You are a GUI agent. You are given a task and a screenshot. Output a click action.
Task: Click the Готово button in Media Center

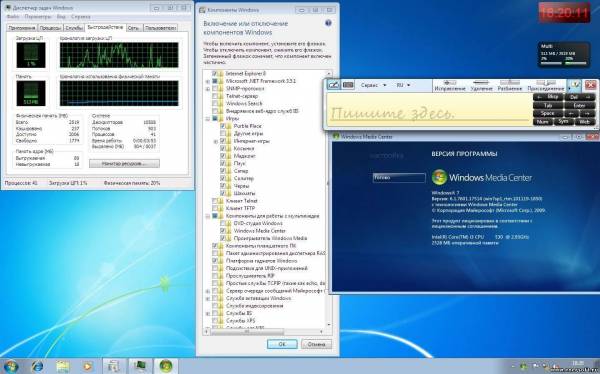click(399, 178)
